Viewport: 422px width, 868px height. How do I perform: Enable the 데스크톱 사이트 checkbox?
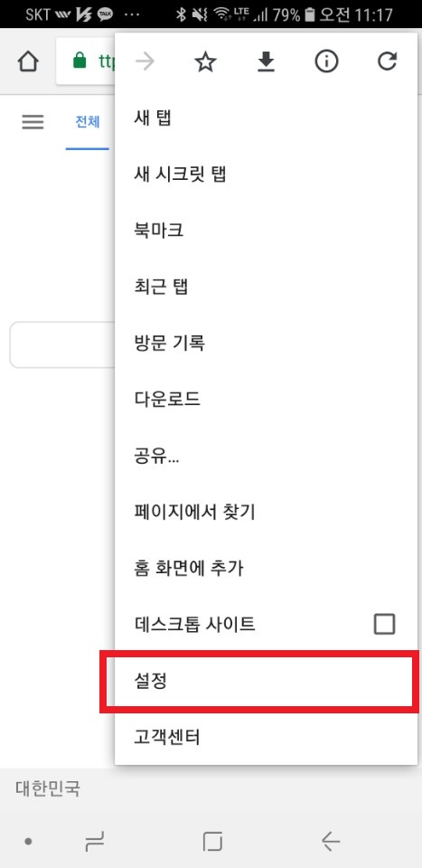pos(384,624)
